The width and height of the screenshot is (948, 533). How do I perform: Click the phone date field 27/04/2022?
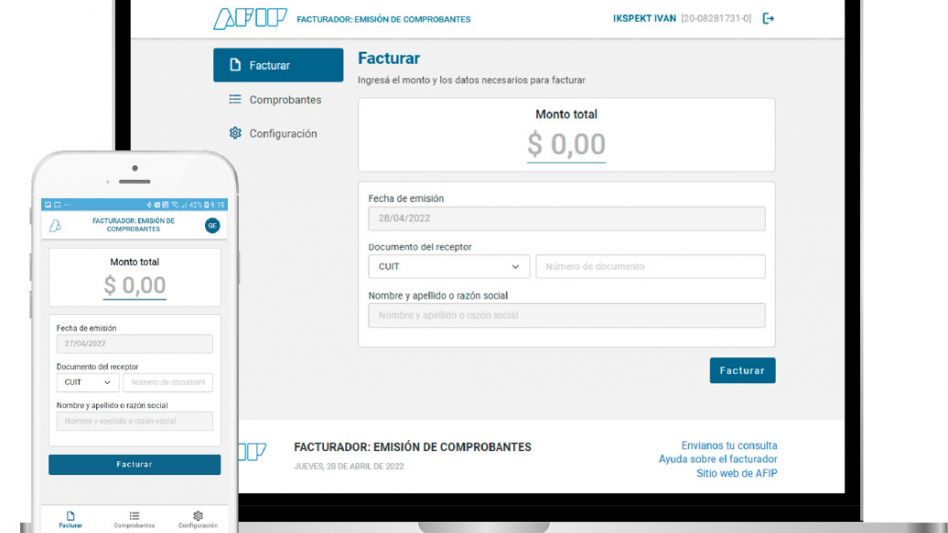[x=135, y=344]
